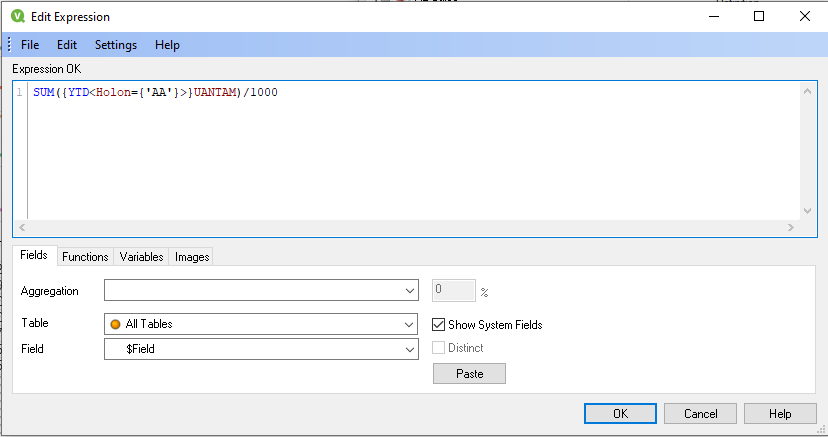Click the disabled Distinct checkbox
Image resolution: width=828 pixels, height=437 pixels.
point(438,348)
